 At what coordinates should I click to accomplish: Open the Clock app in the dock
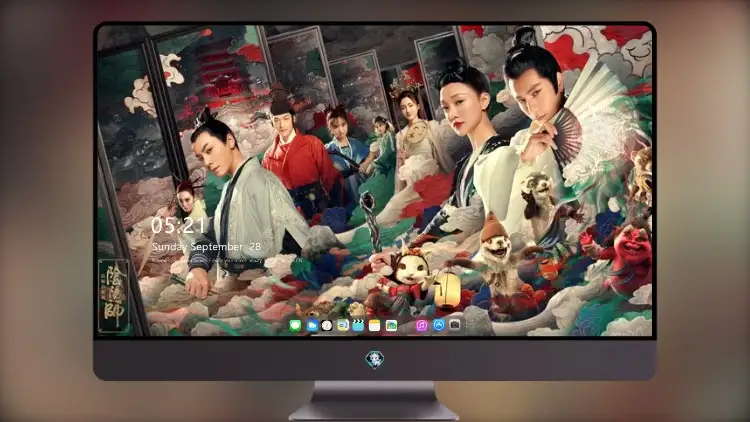click(x=327, y=326)
